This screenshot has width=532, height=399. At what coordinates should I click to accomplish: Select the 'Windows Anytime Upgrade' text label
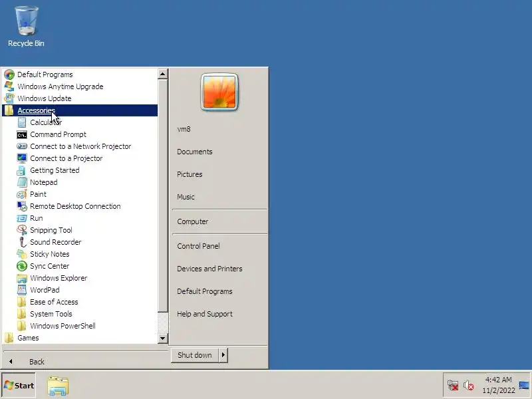[60, 86]
